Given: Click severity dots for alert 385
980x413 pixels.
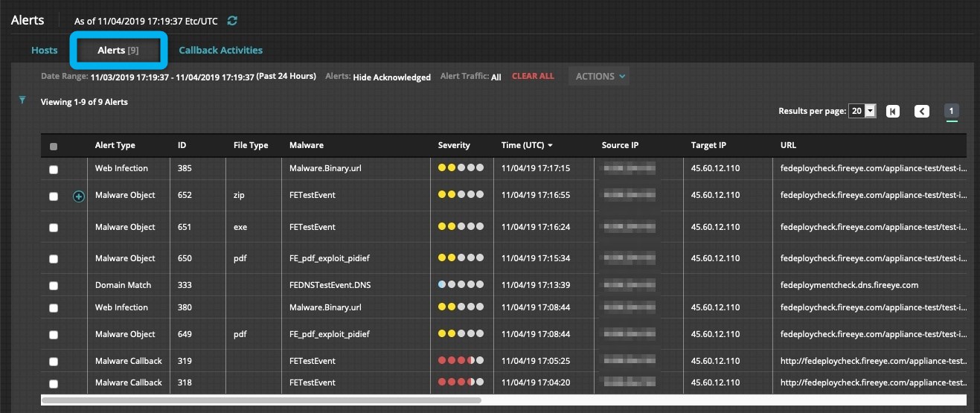Looking at the screenshot, I should pos(461,168).
